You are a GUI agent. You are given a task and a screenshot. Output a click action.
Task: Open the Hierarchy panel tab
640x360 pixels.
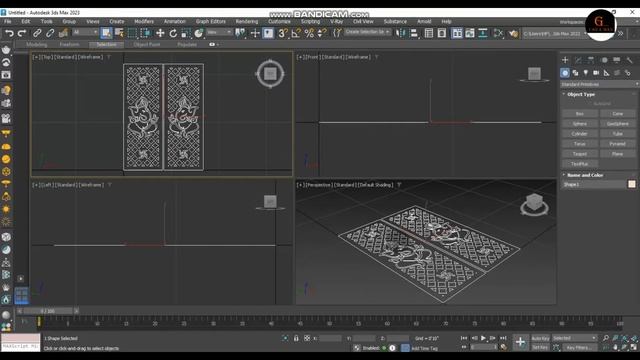(x=591, y=60)
